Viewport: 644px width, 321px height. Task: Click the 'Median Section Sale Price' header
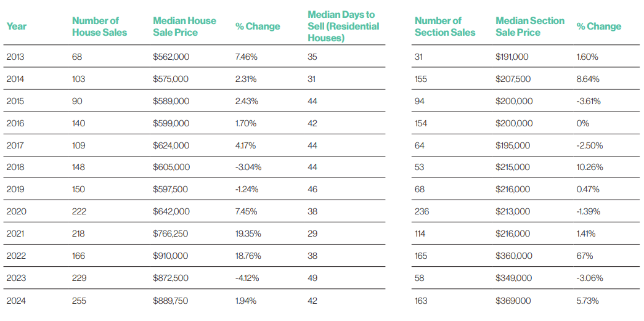[529, 26]
